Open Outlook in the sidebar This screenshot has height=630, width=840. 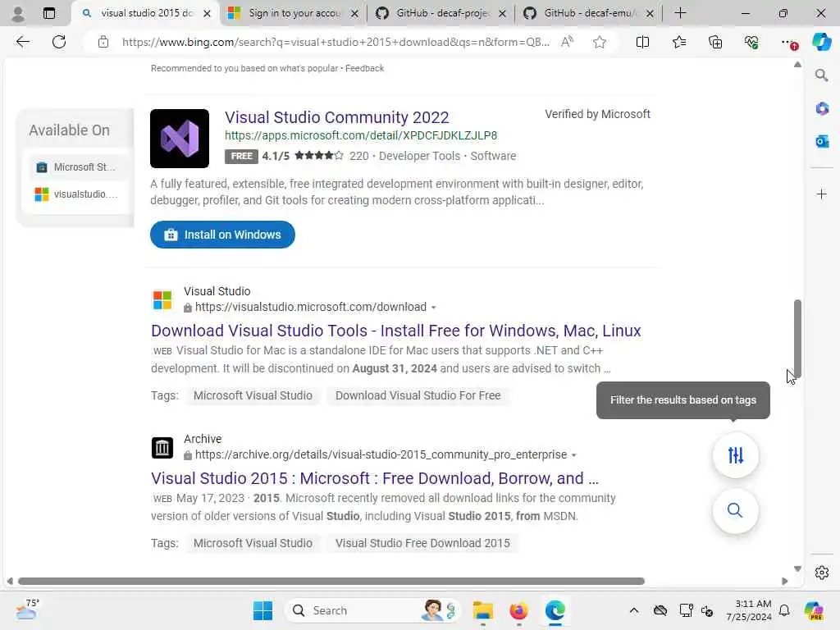821,141
